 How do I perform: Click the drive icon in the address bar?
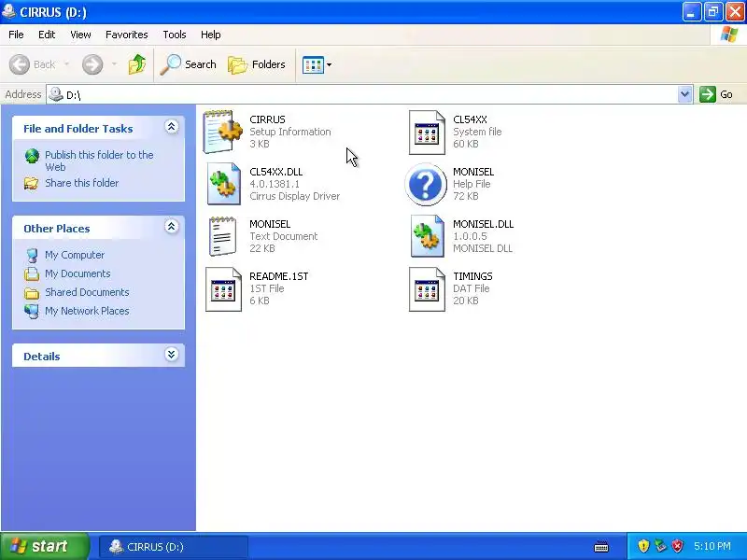coord(56,94)
